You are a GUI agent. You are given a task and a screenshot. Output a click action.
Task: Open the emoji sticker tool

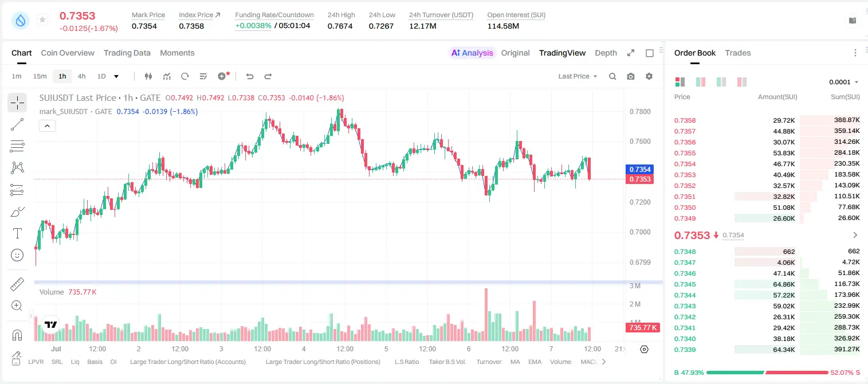[17, 254]
